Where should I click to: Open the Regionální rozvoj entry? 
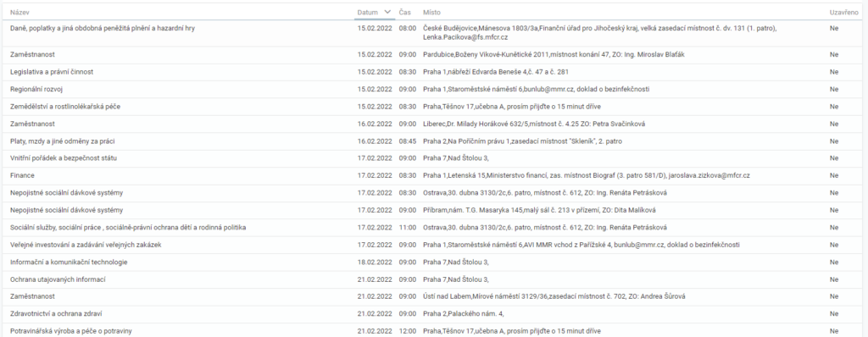pyautogui.click(x=434, y=89)
